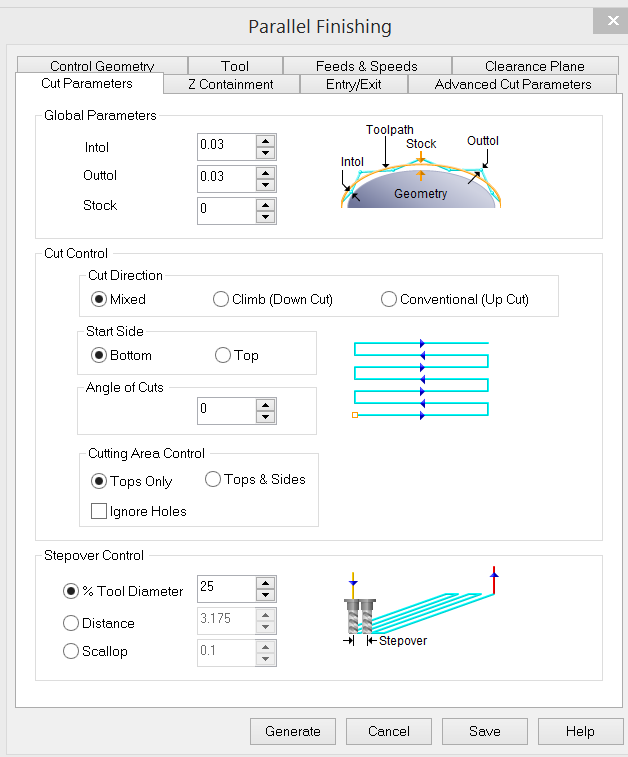
Task: Decrease Angle of Cuts with down arrow
Action: (x=265, y=417)
